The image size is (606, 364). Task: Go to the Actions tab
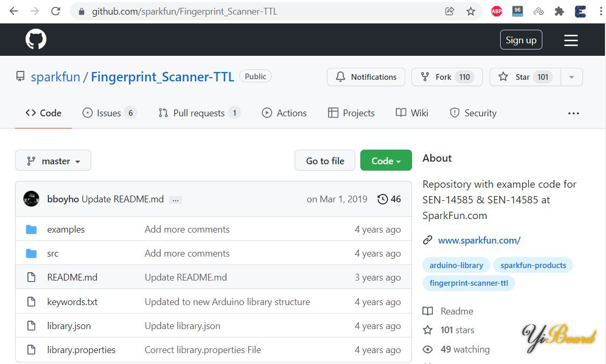(284, 113)
